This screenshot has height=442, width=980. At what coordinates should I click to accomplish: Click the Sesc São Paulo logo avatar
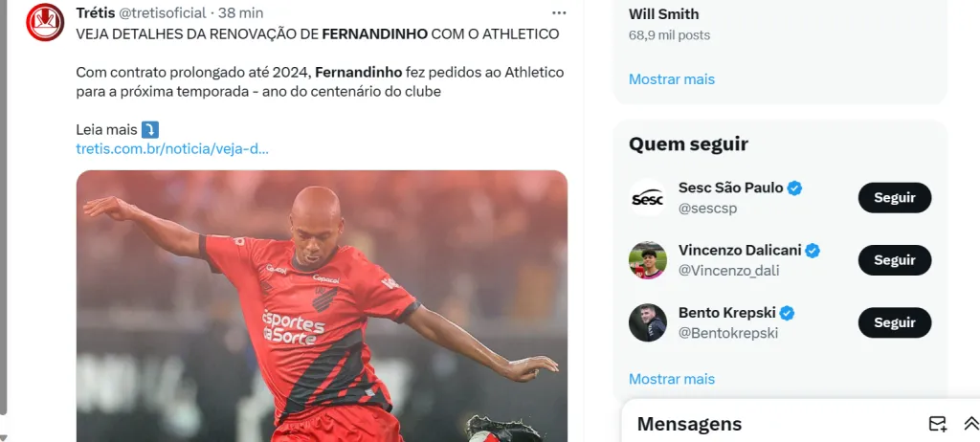point(648,197)
